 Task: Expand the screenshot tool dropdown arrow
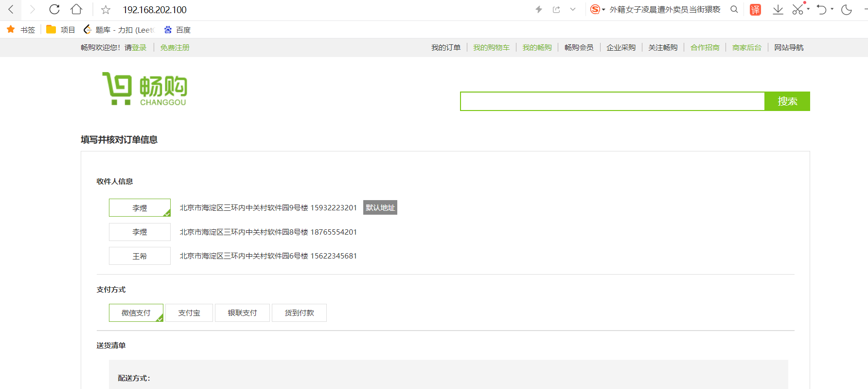[808, 9]
